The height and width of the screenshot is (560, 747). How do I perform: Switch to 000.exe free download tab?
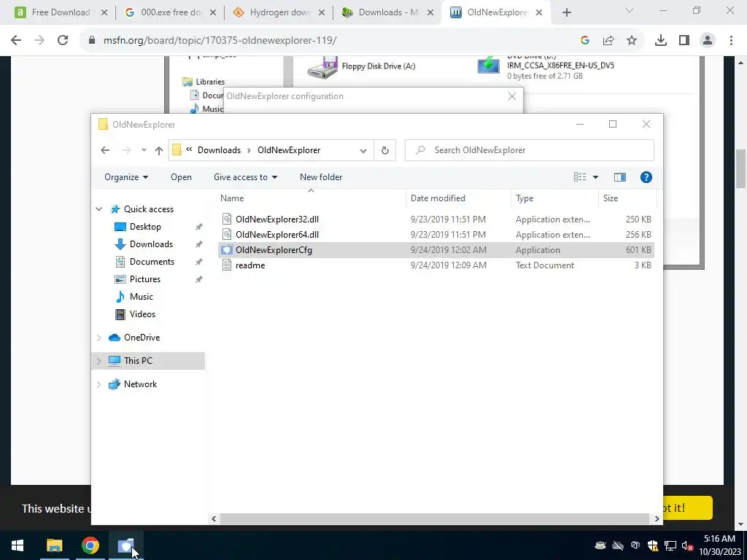click(169, 12)
